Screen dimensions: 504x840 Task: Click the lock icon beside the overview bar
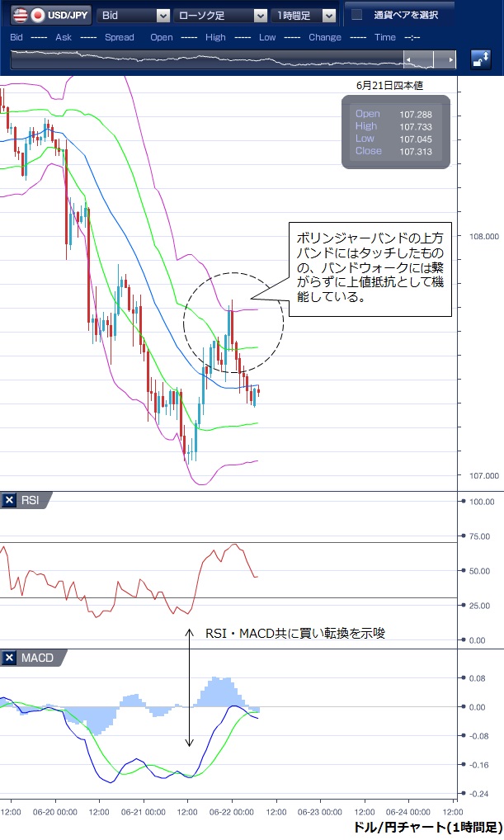480,59
